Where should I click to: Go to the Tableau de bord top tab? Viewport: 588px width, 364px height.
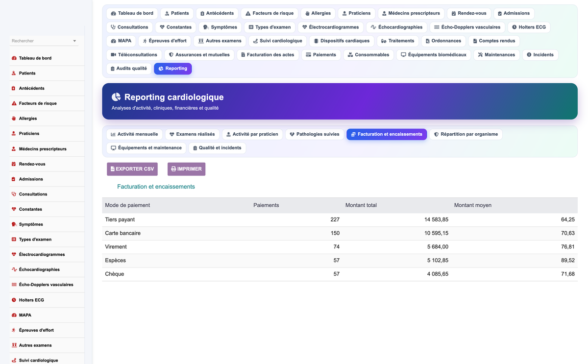click(x=132, y=13)
